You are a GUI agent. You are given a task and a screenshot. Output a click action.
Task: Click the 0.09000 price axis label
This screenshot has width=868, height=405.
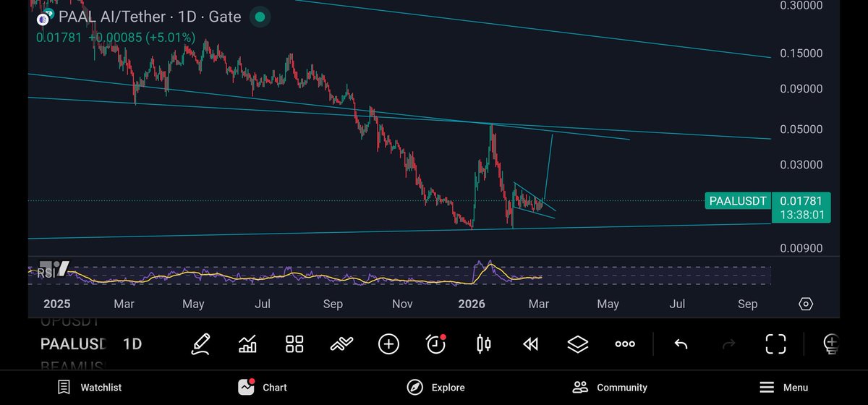coord(801,89)
